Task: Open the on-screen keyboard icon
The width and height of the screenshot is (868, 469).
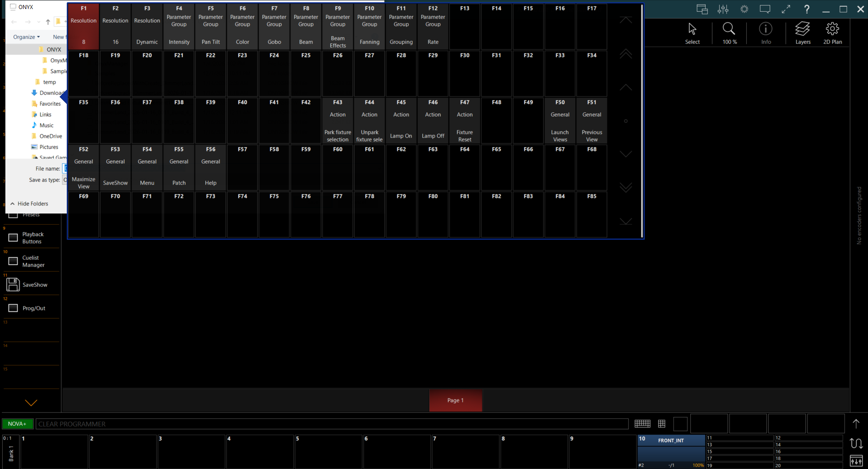Action: coord(642,423)
